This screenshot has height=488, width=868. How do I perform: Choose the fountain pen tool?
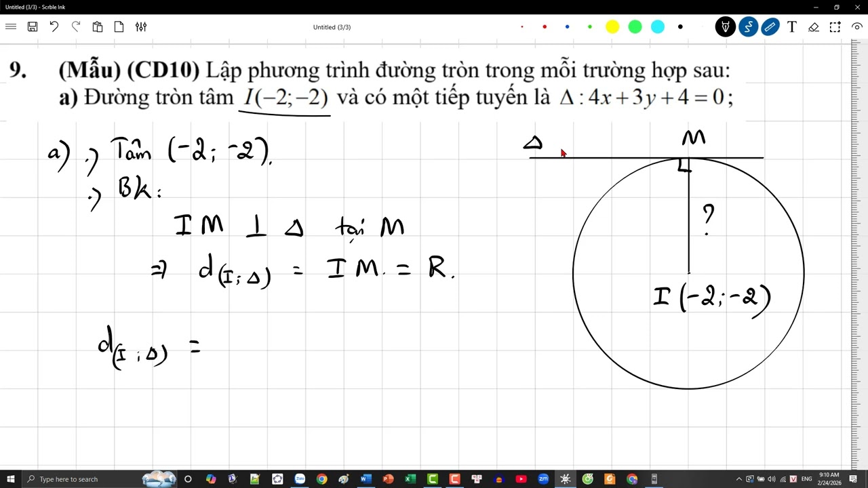click(725, 27)
